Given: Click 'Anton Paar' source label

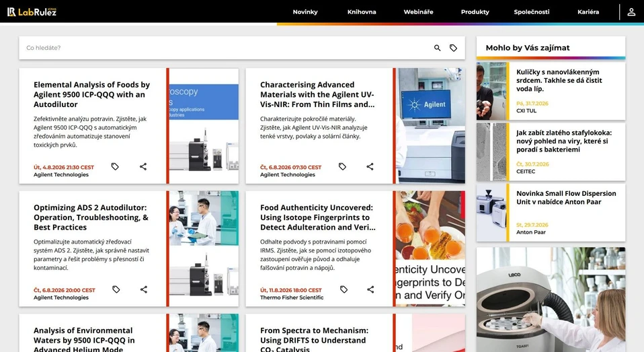Looking at the screenshot, I should [x=530, y=232].
